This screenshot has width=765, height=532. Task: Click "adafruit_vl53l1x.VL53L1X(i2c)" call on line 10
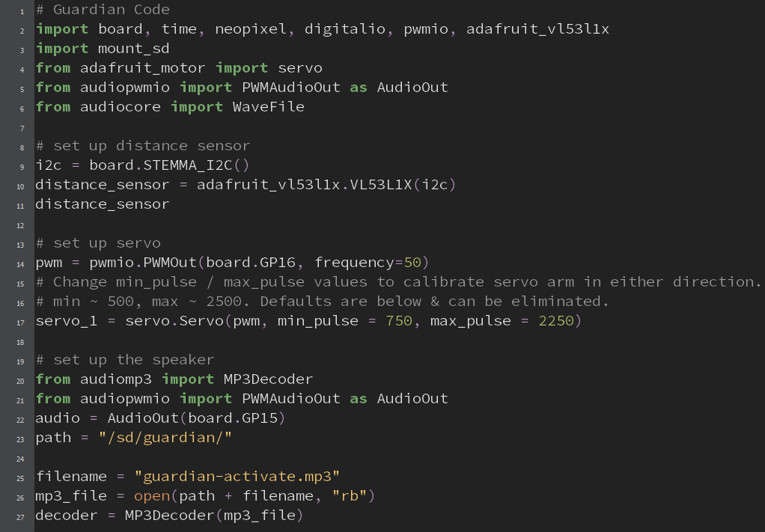pyautogui.click(x=326, y=185)
